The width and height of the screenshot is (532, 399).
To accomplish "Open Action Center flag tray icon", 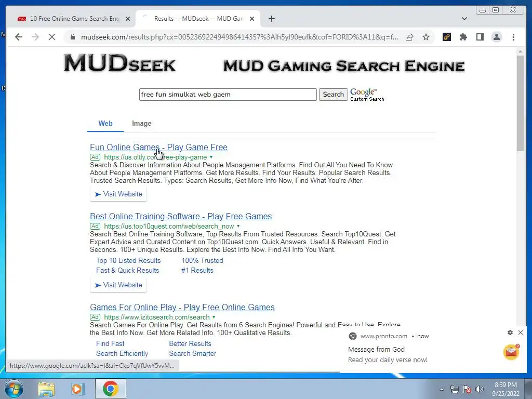I will click(467, 389).
